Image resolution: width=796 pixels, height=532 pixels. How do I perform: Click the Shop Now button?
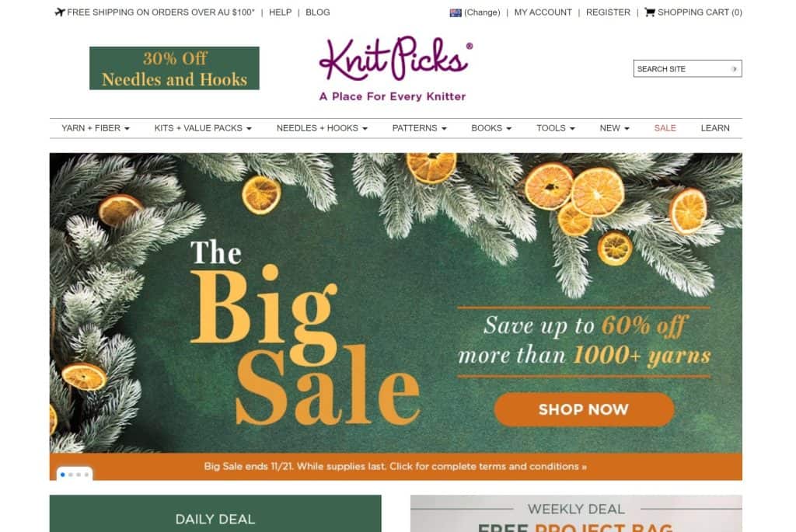coord(584,409)
